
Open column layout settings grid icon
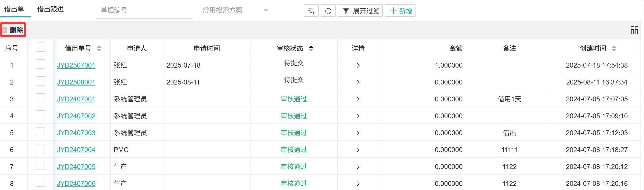click(x=634, y=30)
